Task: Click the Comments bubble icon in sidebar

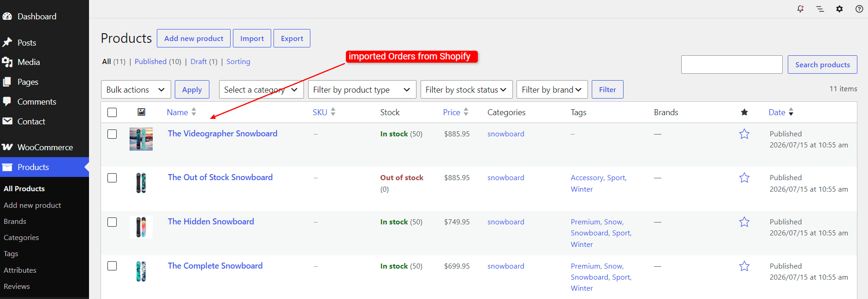Action: coord(7,101)
